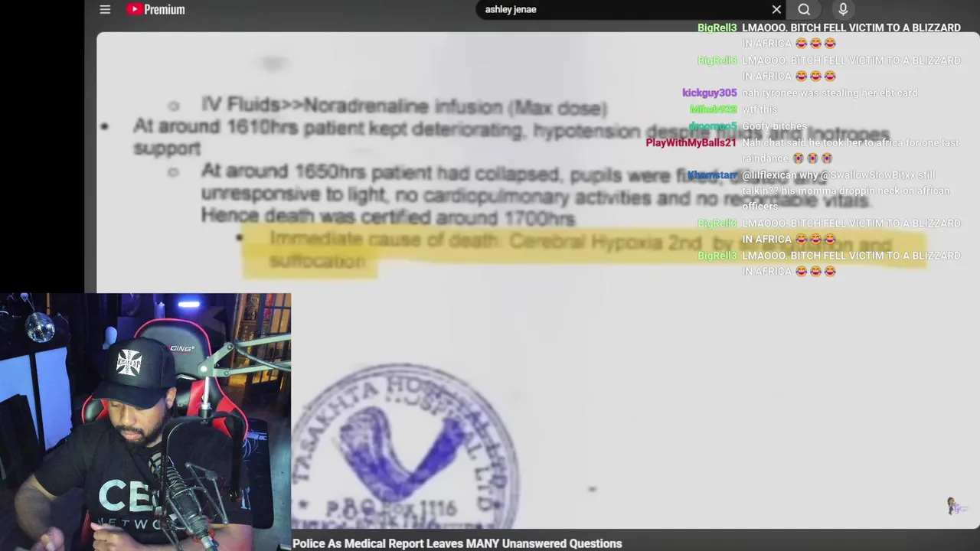Click video title 'Police As Medical Report Leaves MANY Unanswered Questions'
This screenshot has height=551, width=980.
point(457,543)
